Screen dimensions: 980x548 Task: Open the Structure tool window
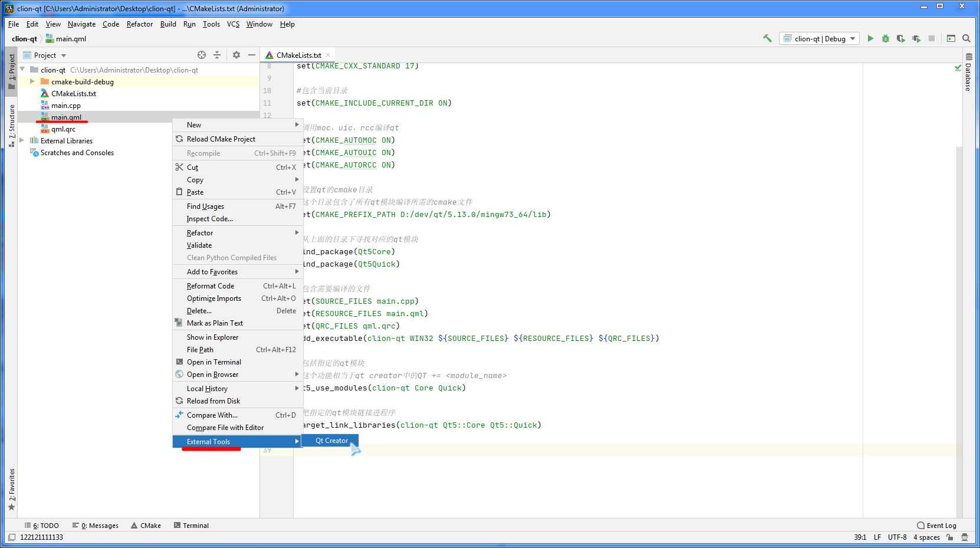coord(11,126)
